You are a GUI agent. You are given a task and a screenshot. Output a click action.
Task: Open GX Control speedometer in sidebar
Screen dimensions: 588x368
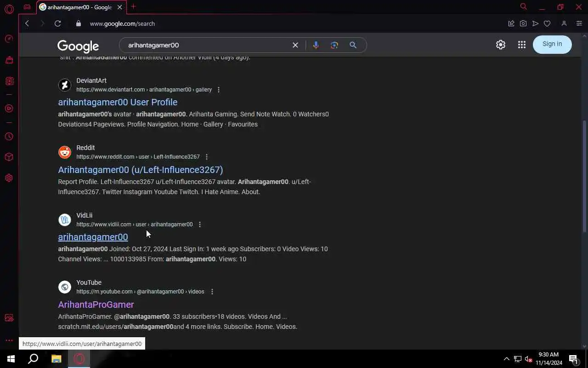click(9, 39)
